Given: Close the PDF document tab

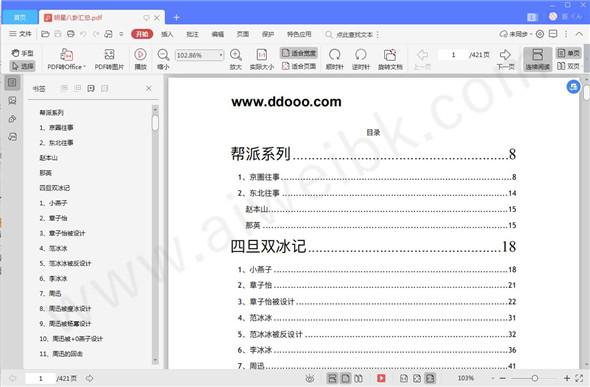Looking at the screenshot, I should [x=157, y=18].
